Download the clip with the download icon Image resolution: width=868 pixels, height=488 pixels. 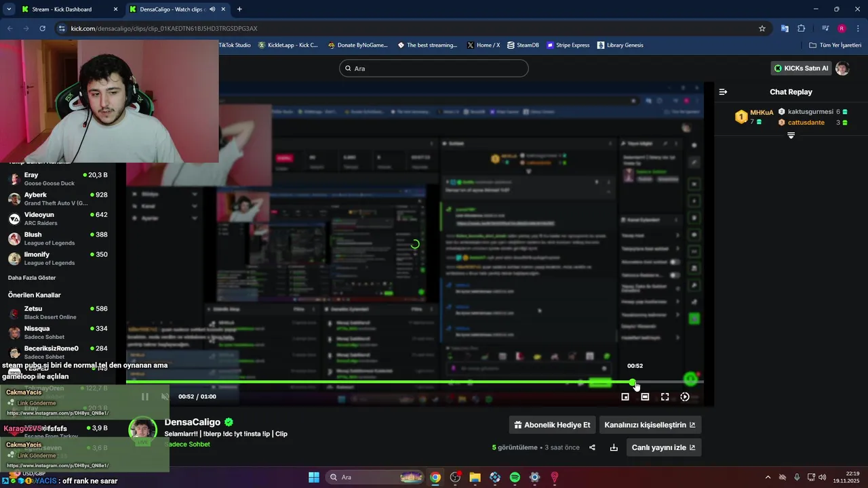pyautogui.click(x=614, y=447)
